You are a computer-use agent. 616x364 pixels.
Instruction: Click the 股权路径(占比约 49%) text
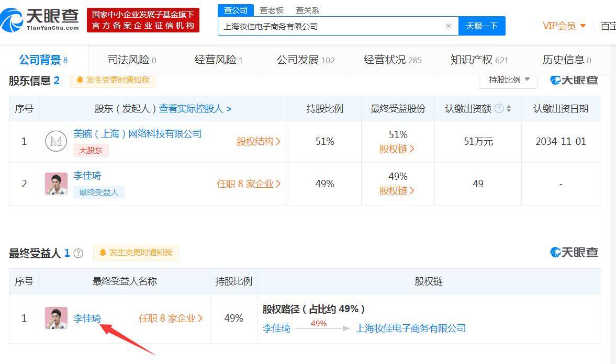pos(314,310)
